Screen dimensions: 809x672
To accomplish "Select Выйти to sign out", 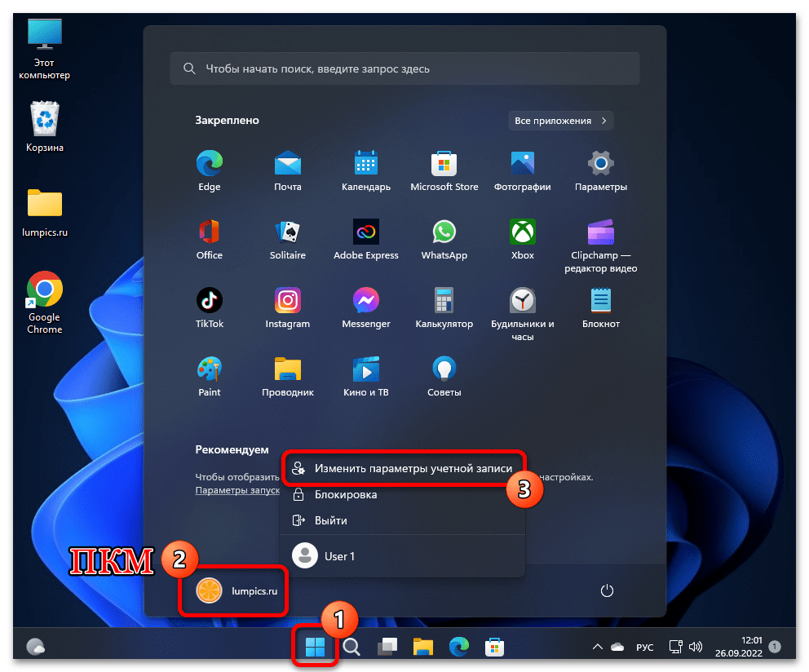I will (402, 520).
